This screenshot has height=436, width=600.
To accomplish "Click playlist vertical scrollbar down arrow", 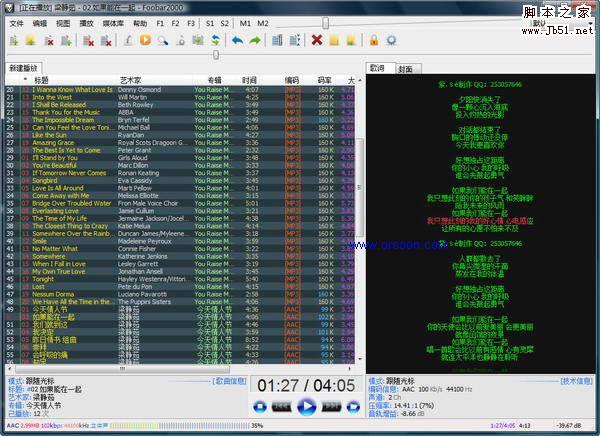I will 360,359.
